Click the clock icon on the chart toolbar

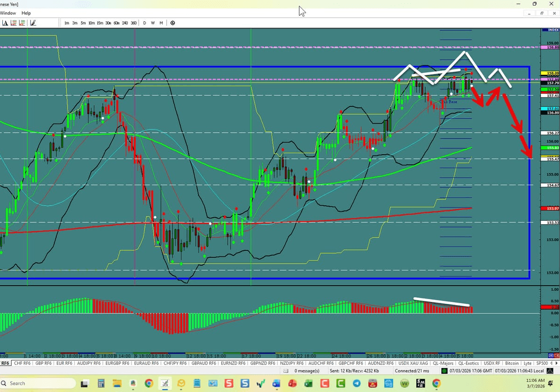pos(172,22)
